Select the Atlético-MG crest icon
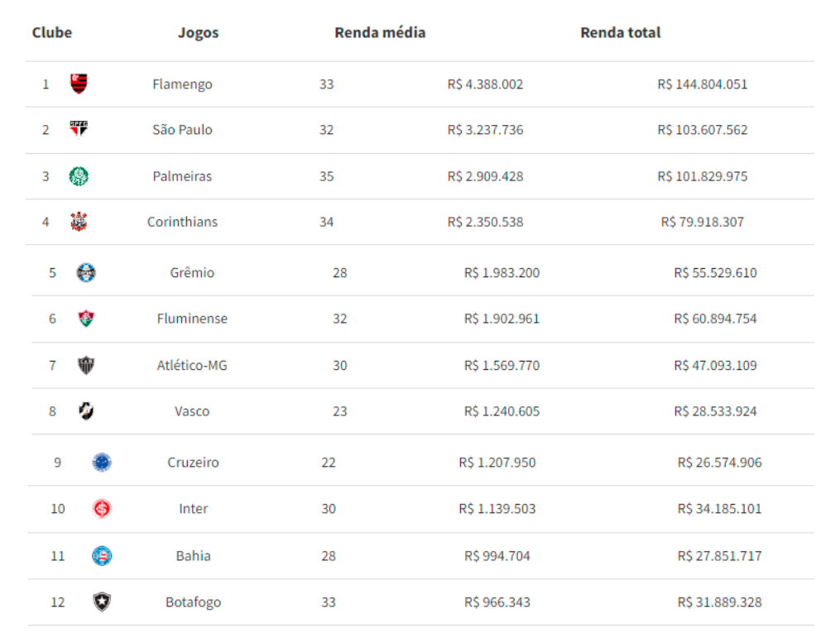The height and width of the screenshot is (638, 840). coord(86,365)
